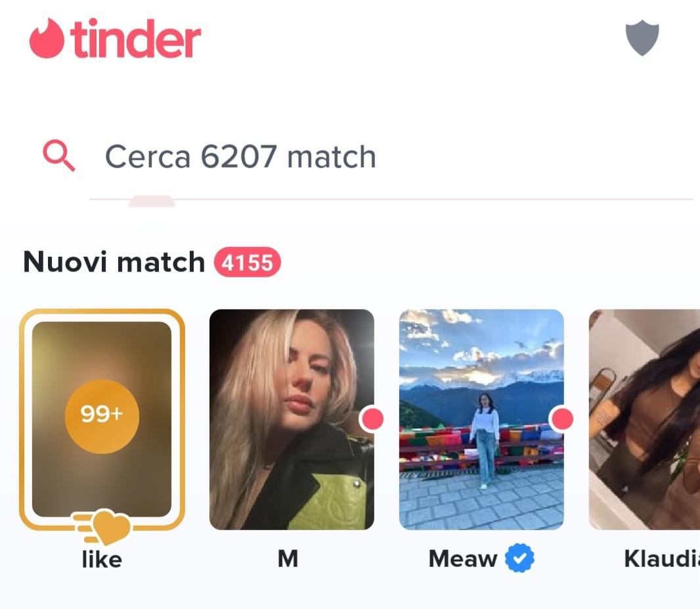Click the gold heart likes icon

click(x=105, y=527)
